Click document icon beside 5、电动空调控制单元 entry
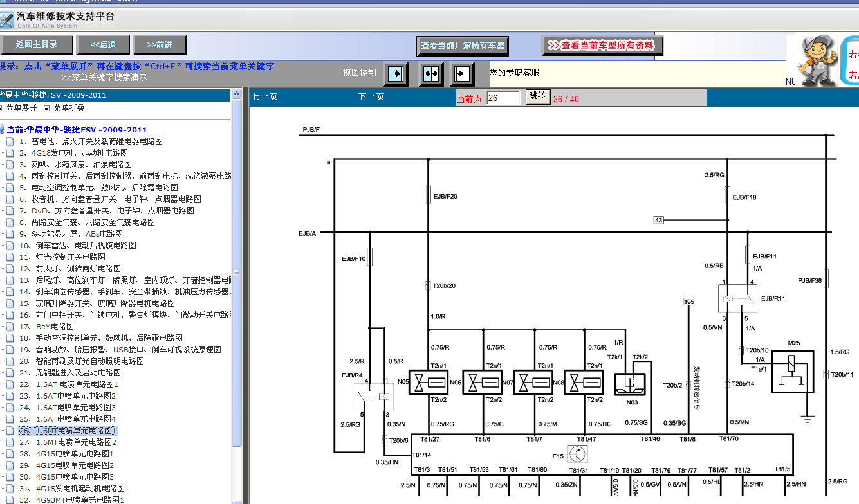 [x=10, y=188]
